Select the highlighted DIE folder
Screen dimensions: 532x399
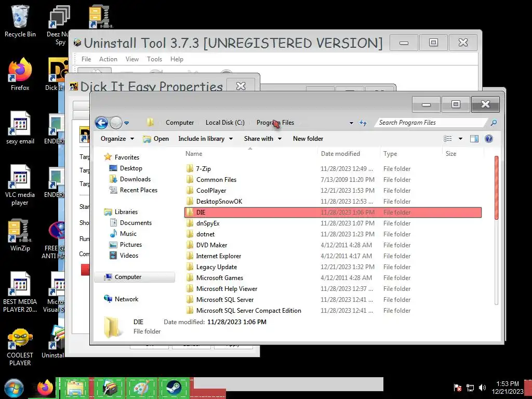tap(333, 212)
